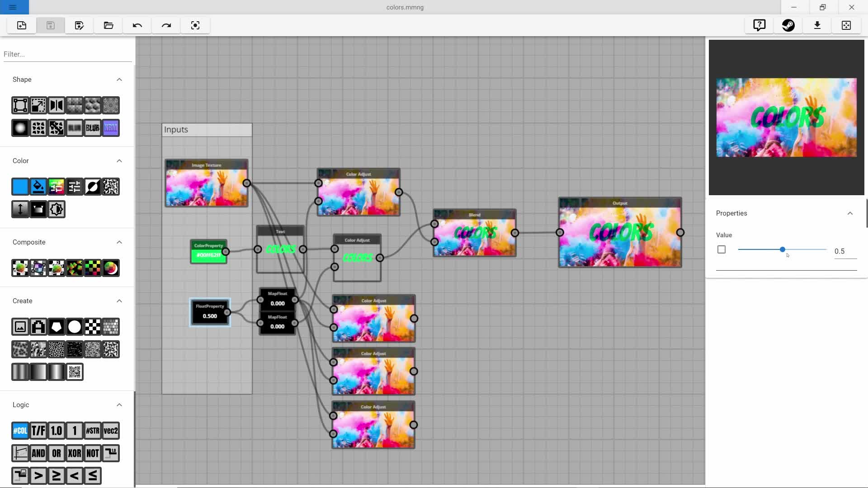Click the Steam icon in the toolbar
868x488 pixels.
click(788, 25)
